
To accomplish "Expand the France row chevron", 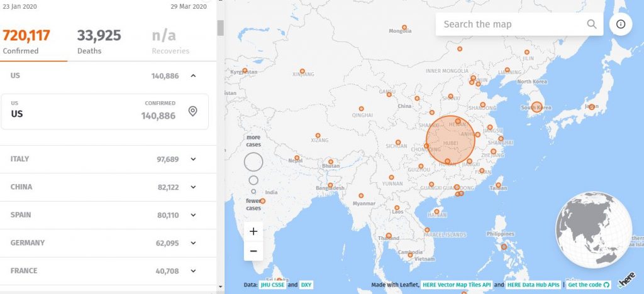I will pos(194,271).
